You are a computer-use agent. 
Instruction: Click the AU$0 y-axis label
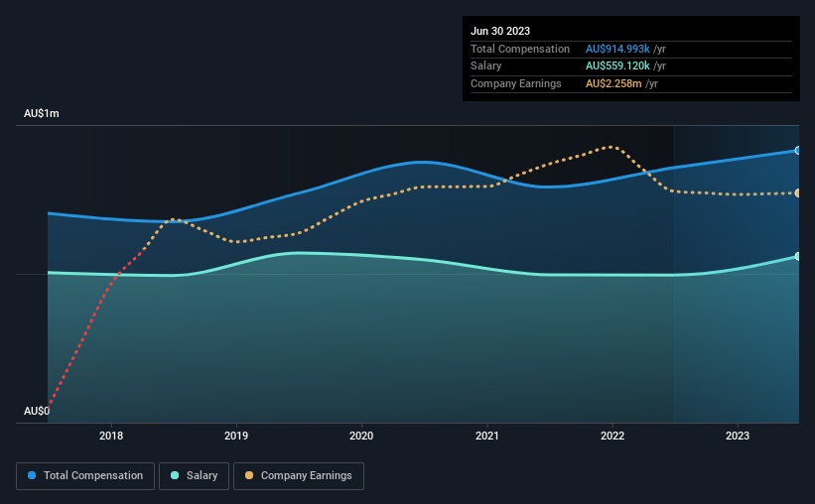tap(37, 411)
